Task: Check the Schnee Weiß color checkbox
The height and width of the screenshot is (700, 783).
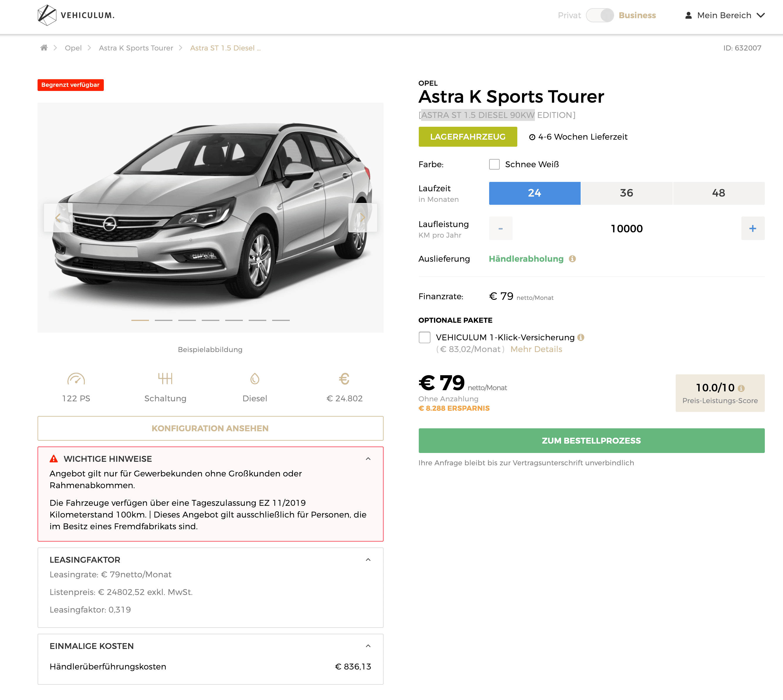Action: (x=494, y=164)
